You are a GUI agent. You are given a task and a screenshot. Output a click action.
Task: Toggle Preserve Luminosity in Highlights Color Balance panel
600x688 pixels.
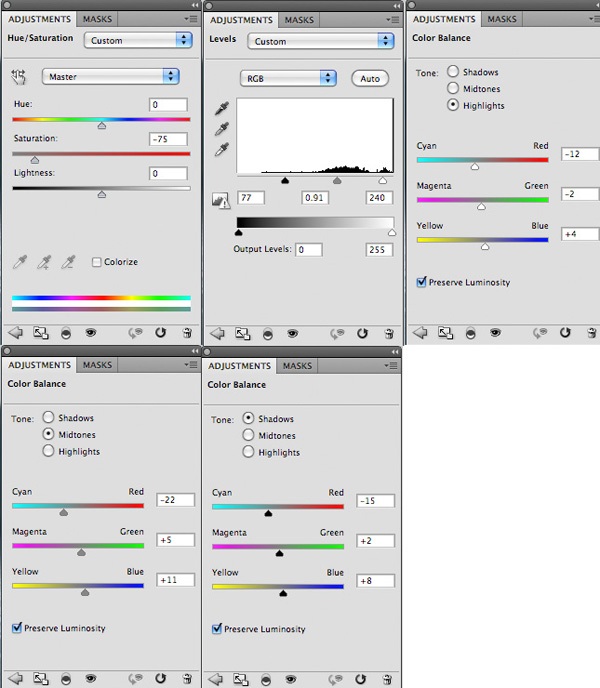(421, 282)
